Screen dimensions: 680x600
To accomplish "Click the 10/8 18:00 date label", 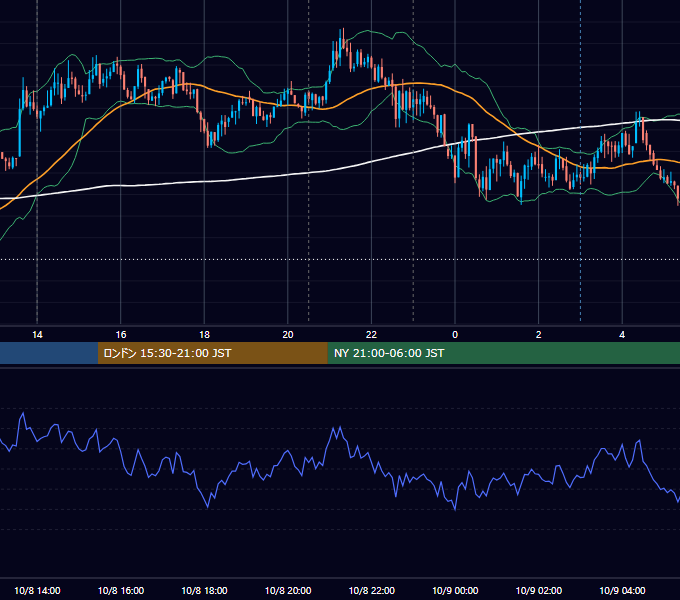I will pyautogui.click(x=204, y=590).
